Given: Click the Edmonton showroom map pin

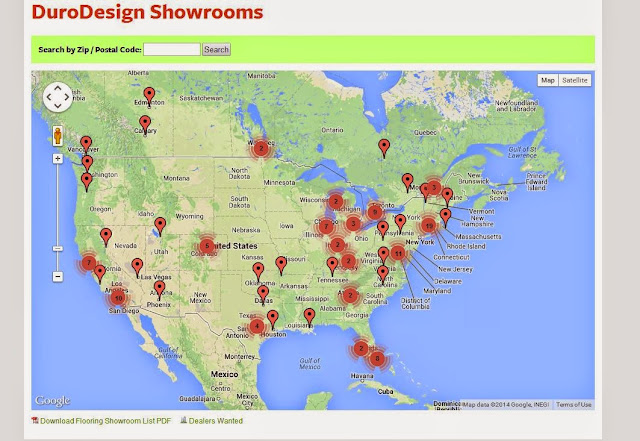Looking at the screenshot, I should pyautogui.click(x=149, y=96).
